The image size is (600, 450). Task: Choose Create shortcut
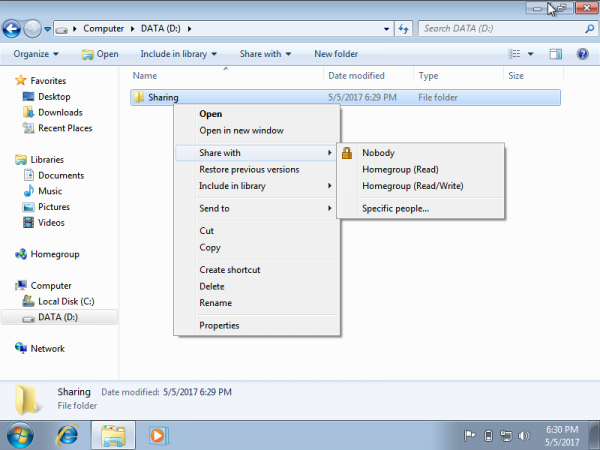[257, 270]
